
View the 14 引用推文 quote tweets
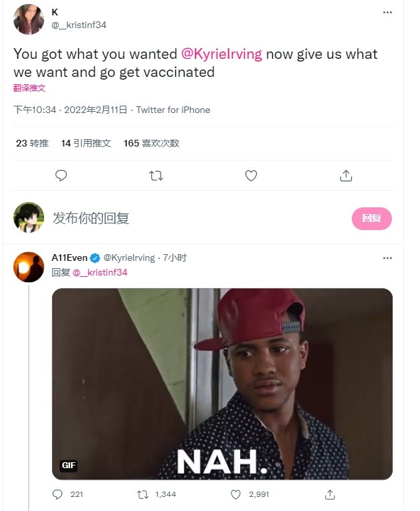tap(86, 143)
